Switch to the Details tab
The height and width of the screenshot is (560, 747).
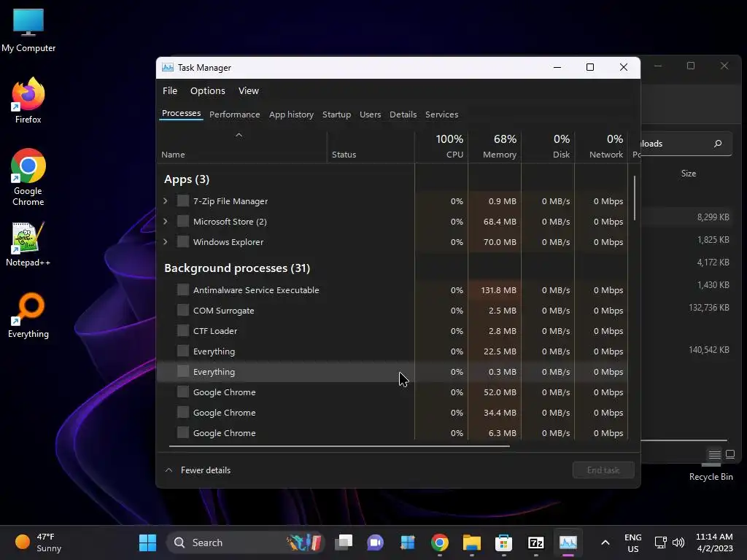click(x=403, y=114)
